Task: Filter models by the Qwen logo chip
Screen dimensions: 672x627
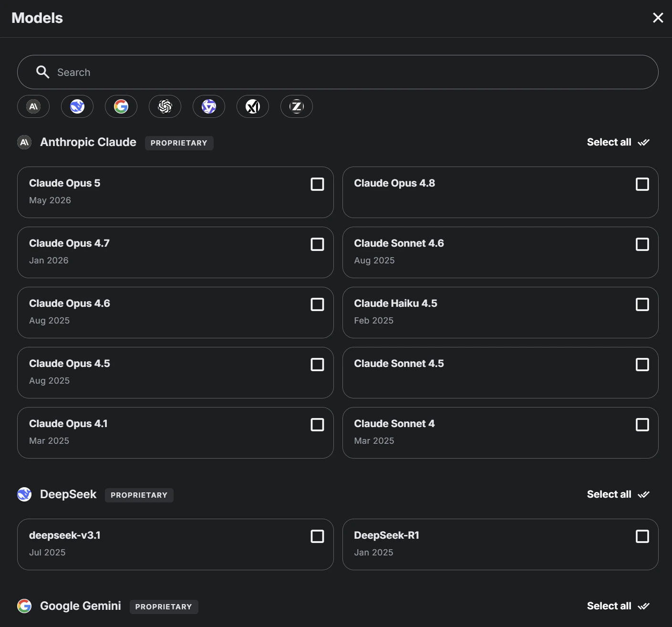Action: coord(209,106)
